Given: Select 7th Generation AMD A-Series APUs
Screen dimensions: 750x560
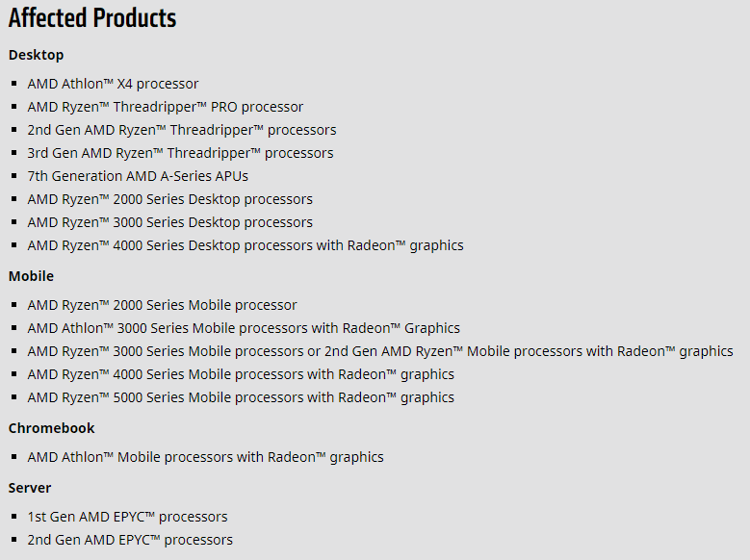Looking at the screenshot, I should coord(138,176).
